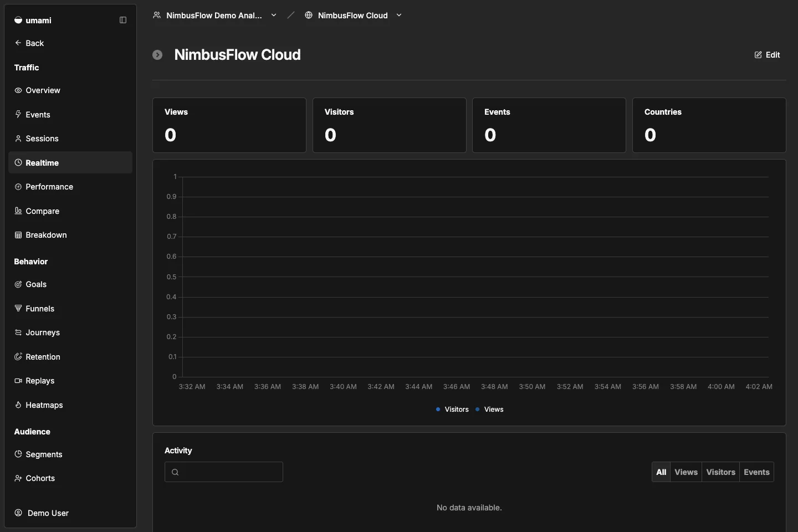
Task: Click the Replays video icon
Action: click(18, 381)
